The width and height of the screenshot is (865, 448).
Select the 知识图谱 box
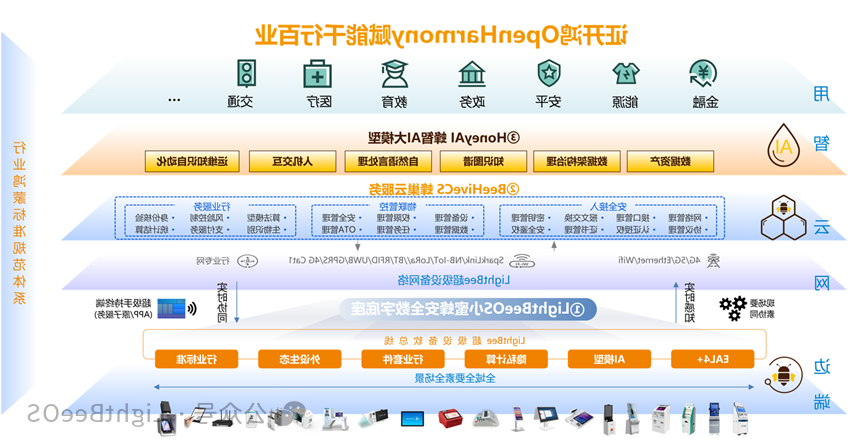click(x=483, y=162)
